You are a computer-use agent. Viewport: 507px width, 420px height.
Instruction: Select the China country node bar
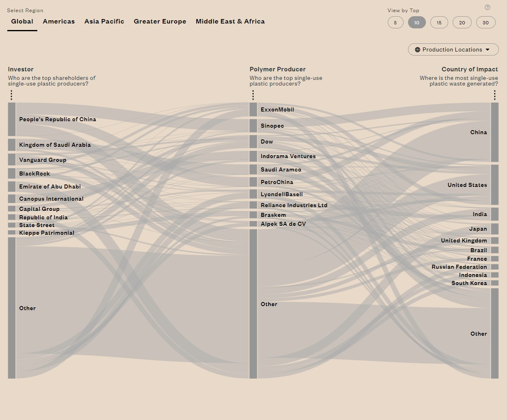pos(494,132)
